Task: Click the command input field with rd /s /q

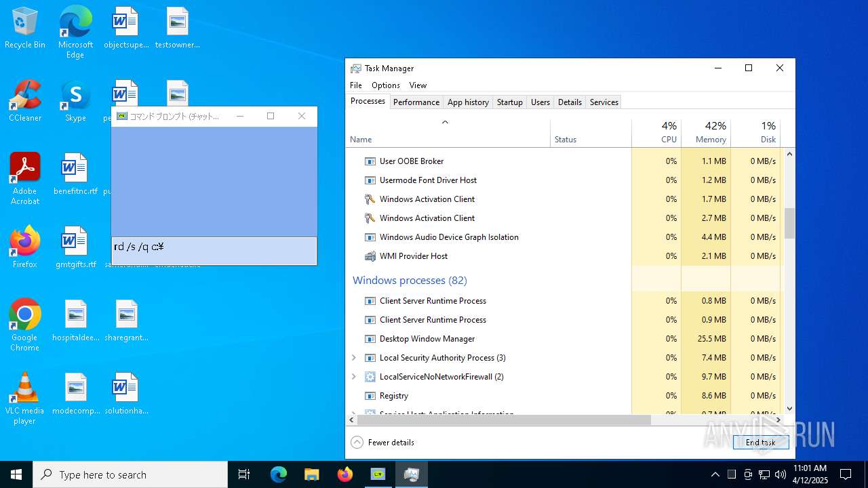Action: (214, 251)
